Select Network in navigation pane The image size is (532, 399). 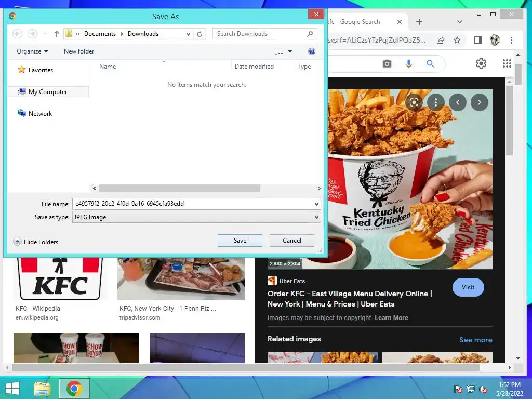tap(35, 114)
